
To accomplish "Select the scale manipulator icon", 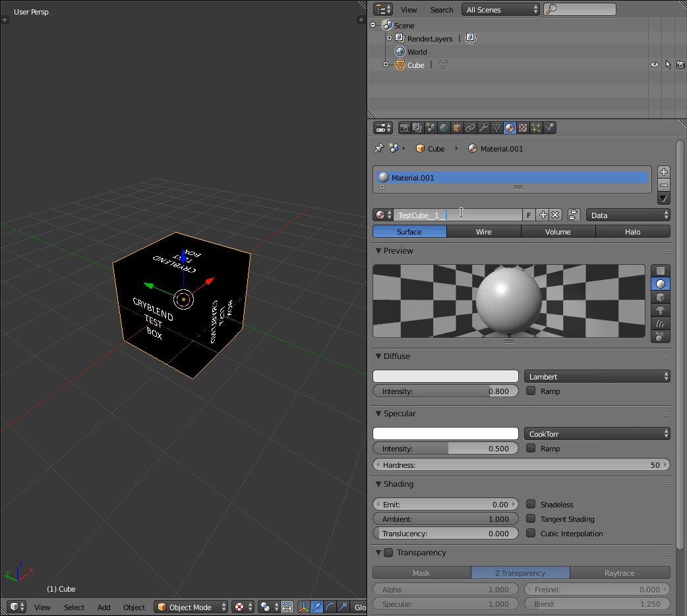I will point(343,607).
